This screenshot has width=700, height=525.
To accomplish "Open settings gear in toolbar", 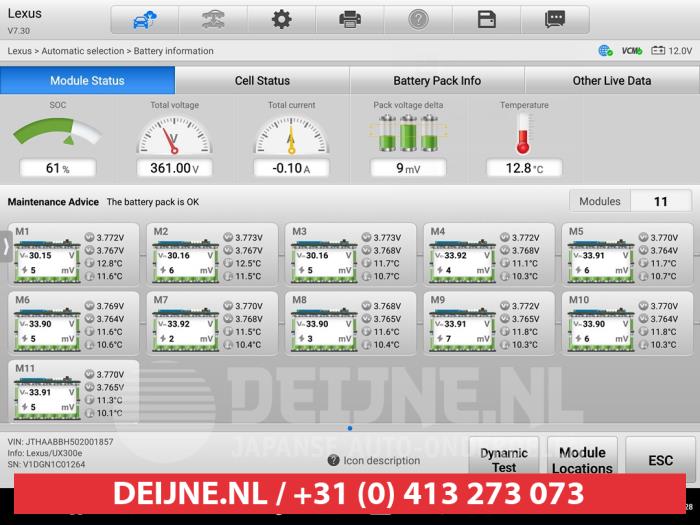I will pyautogui.click(x=281, y=20).
